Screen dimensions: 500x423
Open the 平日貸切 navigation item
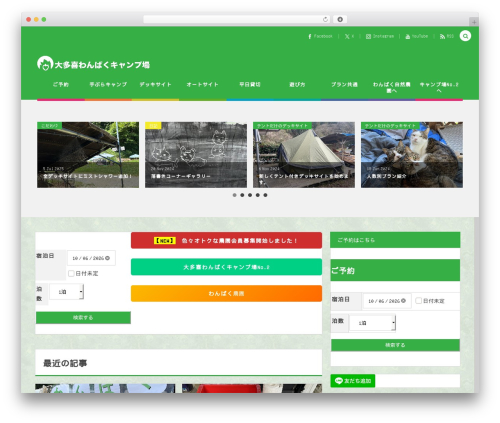click(250, 85)
